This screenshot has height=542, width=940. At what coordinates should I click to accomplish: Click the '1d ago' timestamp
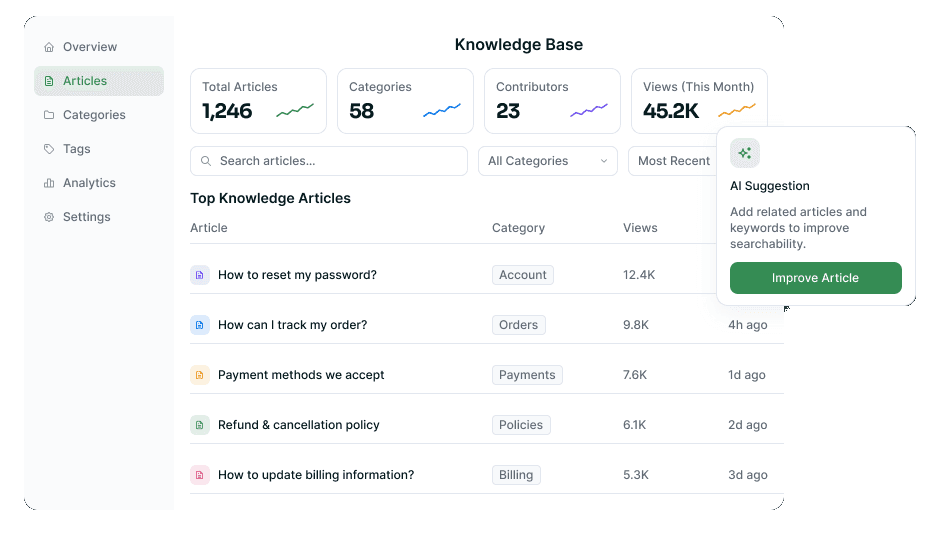pos(747,375)
